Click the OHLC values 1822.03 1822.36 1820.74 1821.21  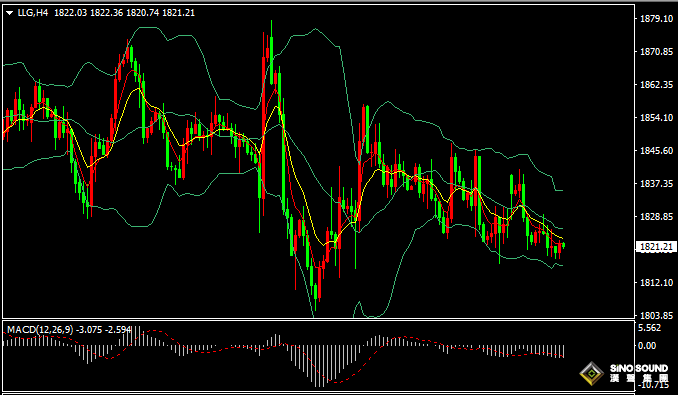click(x=125, y=13)
